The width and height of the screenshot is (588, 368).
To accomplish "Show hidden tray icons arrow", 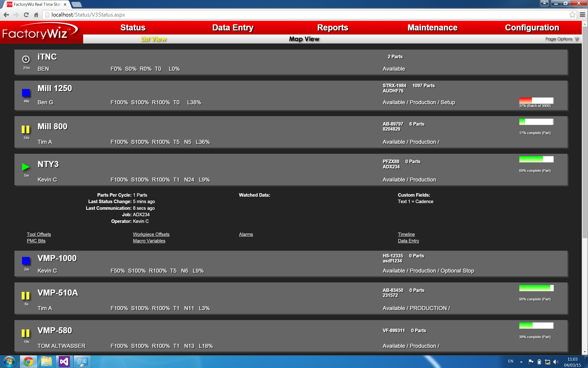I will [521, 362].
